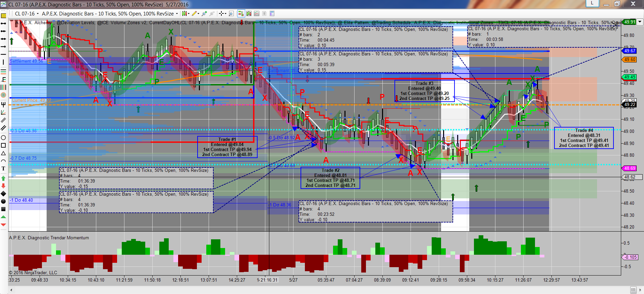Click the Trade #2 annotation box
The width and height of the screenshot is (644, 294).
tap(330, 178)
